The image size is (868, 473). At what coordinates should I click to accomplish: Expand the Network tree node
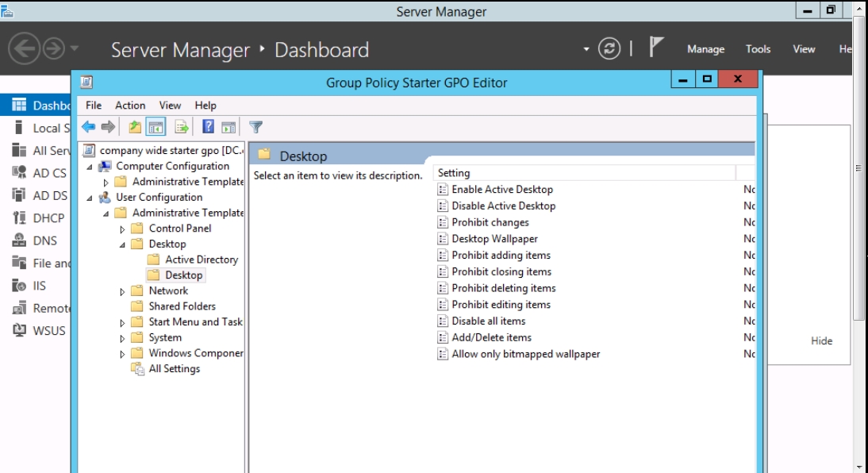coord(122,291)
